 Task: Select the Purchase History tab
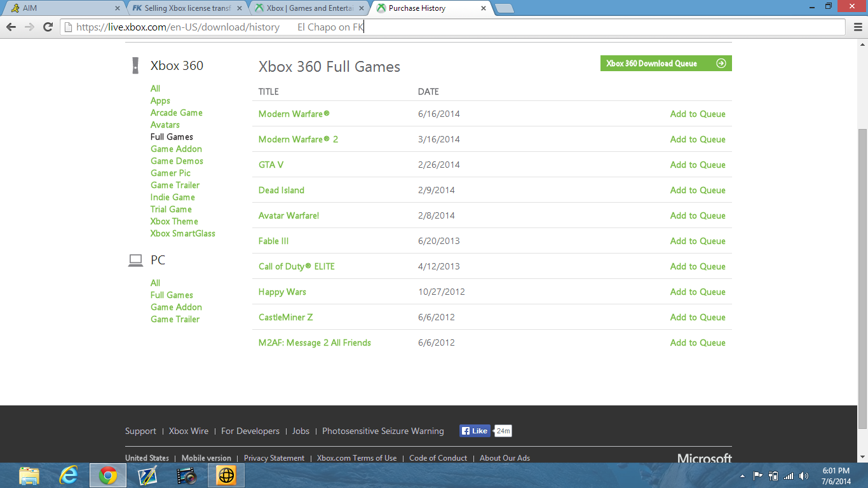tap(431, 8)
